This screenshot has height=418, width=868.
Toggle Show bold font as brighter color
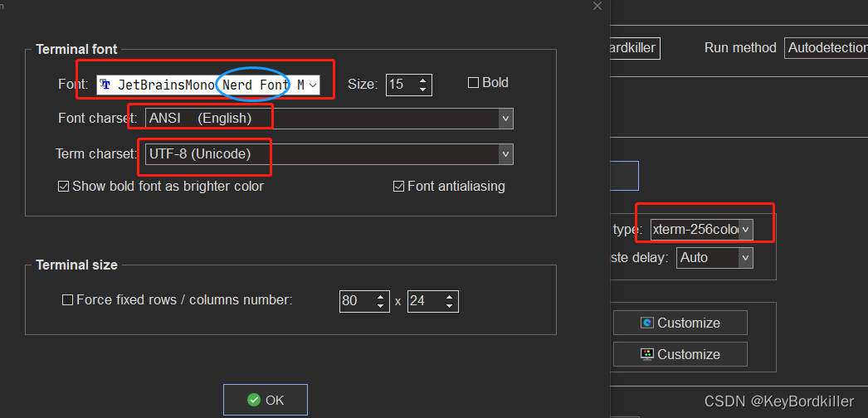tap(63, 187)
